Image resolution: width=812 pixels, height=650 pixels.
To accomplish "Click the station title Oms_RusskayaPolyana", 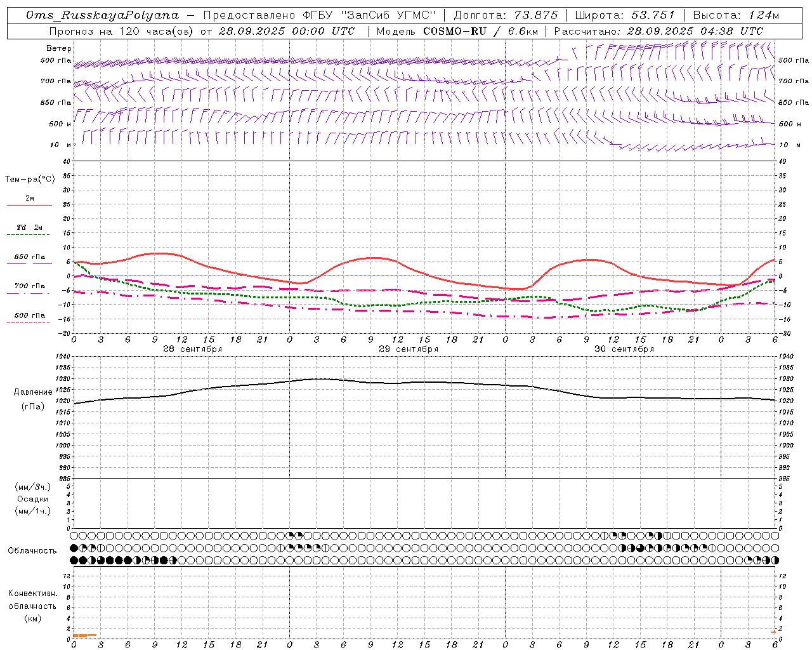I will click(x=103, y=15).
